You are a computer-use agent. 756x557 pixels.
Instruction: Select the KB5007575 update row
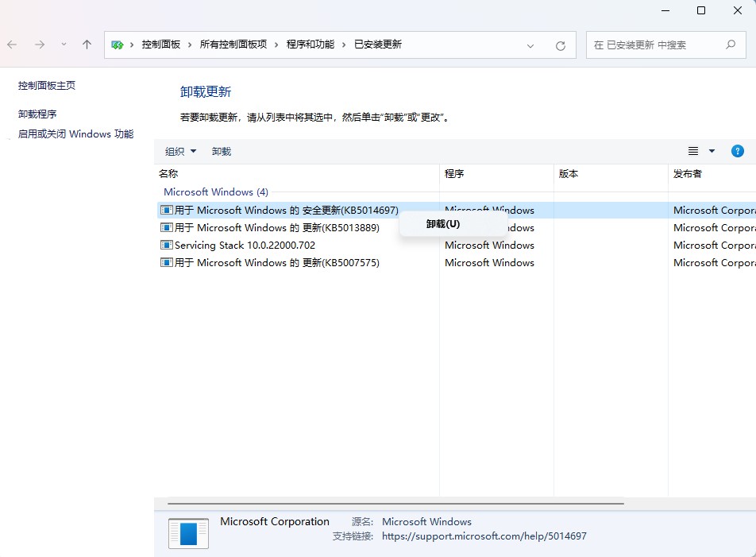pyautogui.click(x=457, y=263)
